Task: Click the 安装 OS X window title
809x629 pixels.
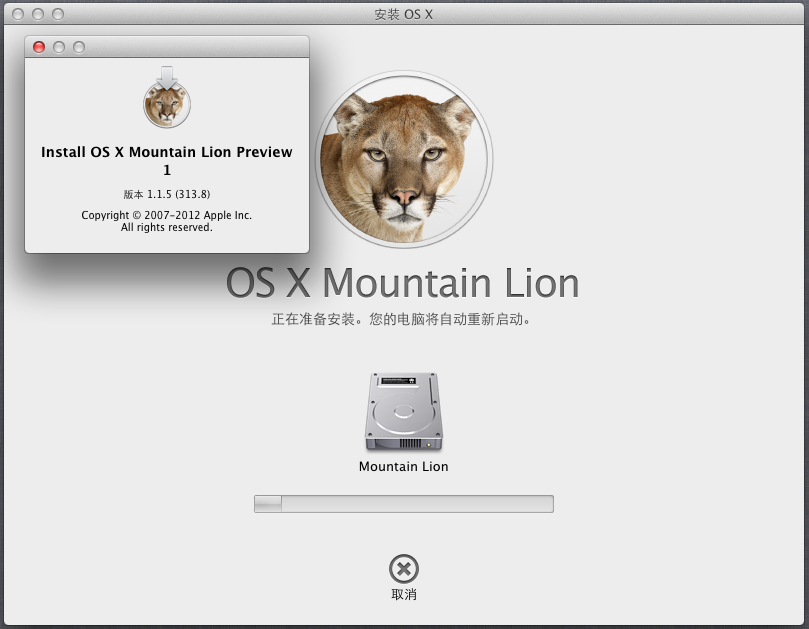Action: [403, 14]
